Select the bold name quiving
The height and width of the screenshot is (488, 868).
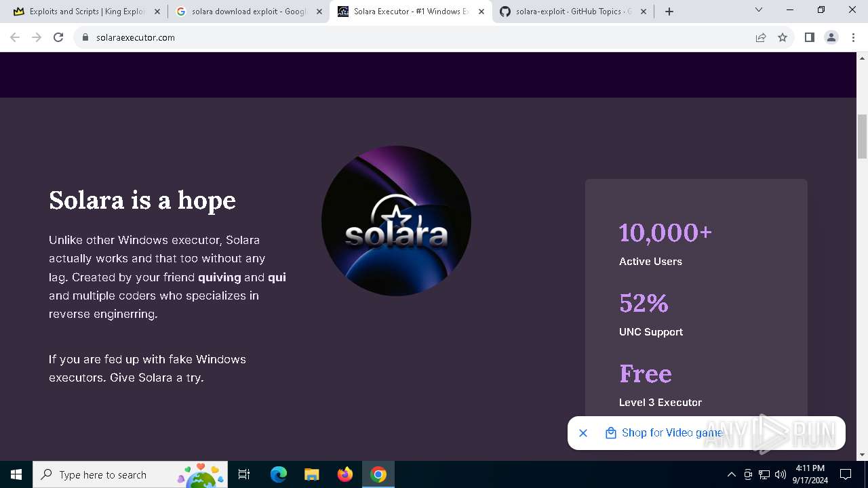click(220, 277)
